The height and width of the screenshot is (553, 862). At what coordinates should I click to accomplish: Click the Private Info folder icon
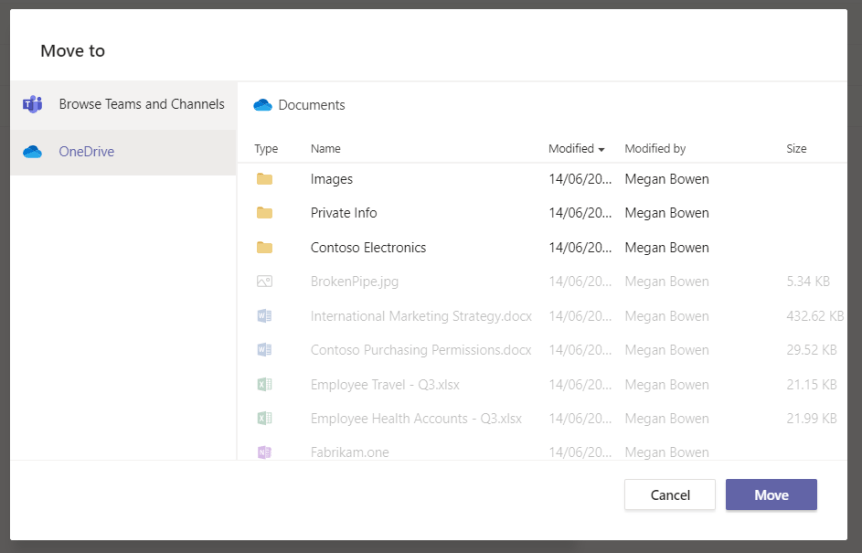264,213
